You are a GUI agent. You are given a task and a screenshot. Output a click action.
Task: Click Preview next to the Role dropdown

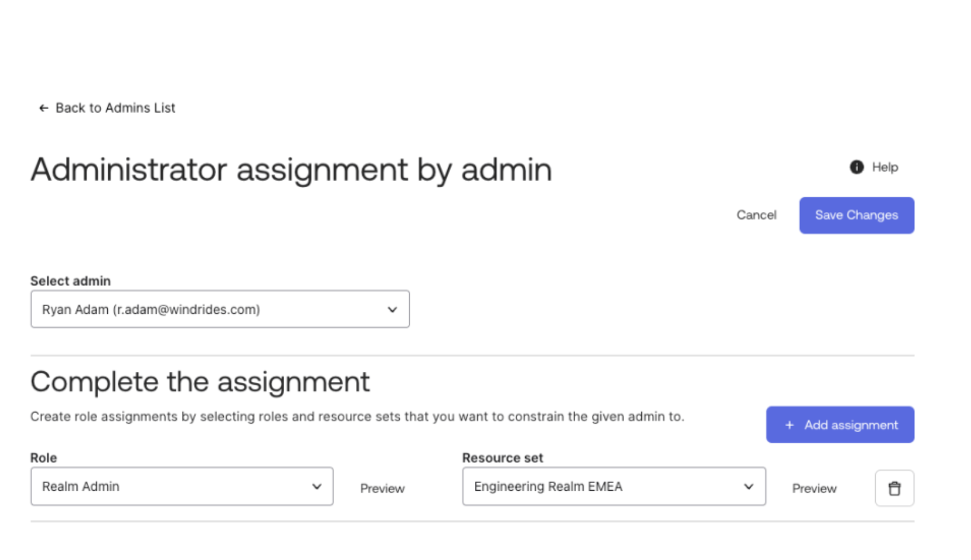tap(382, 488)
